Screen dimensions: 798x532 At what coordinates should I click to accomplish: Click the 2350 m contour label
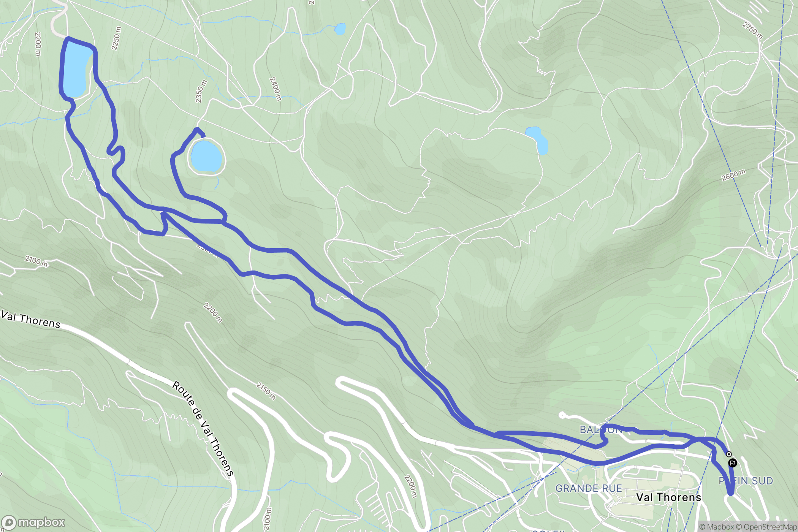coord(201,91)
